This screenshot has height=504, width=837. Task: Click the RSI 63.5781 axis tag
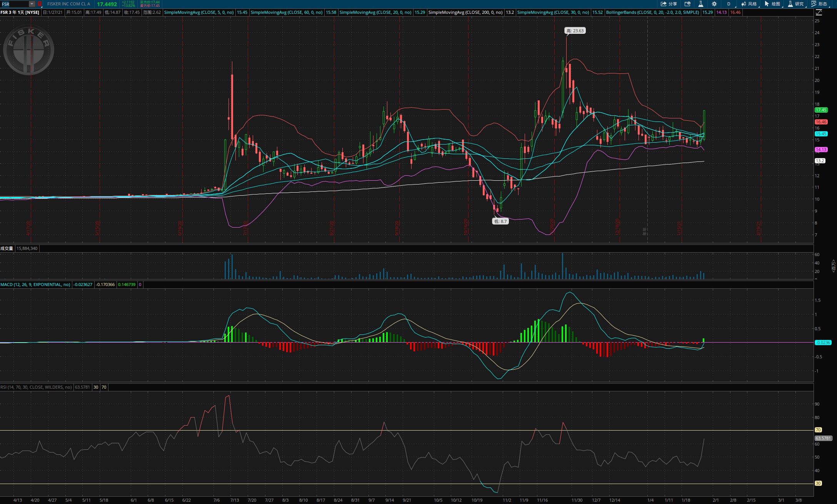[824, 438]
